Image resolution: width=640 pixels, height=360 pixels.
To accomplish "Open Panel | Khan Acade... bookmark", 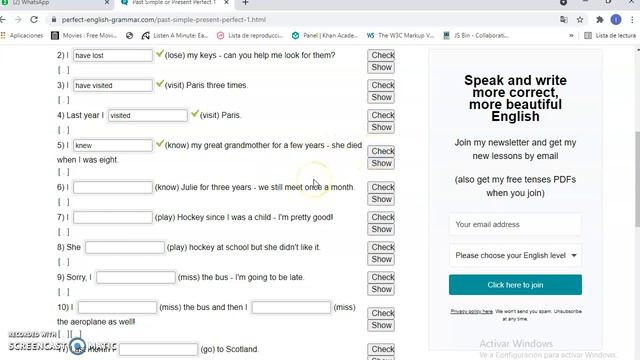I will [325, 36].
